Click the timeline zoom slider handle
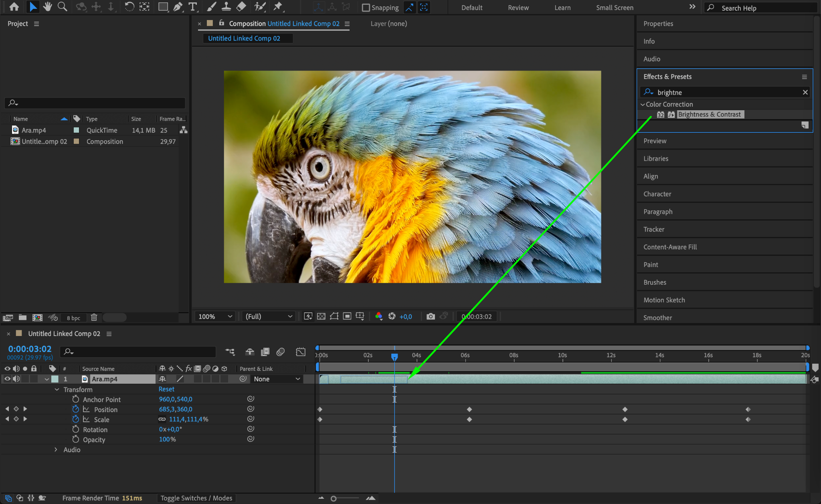Viewport: 821px width, 504px height. (334, 498)
